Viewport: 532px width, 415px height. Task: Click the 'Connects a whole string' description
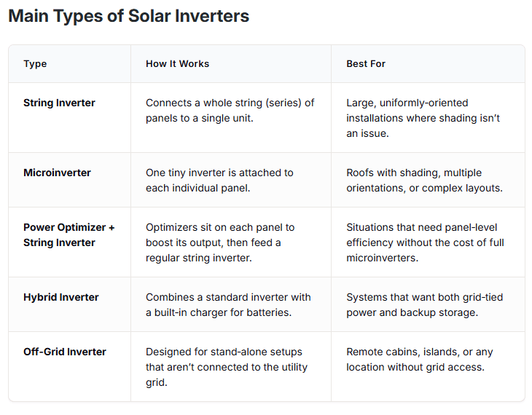click(230, 110)
